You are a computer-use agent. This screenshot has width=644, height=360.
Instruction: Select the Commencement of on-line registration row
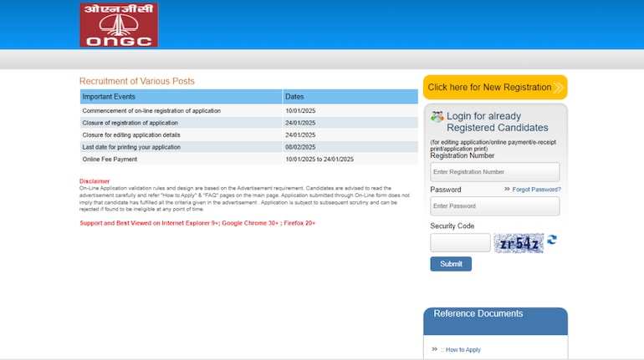[248, 111]
